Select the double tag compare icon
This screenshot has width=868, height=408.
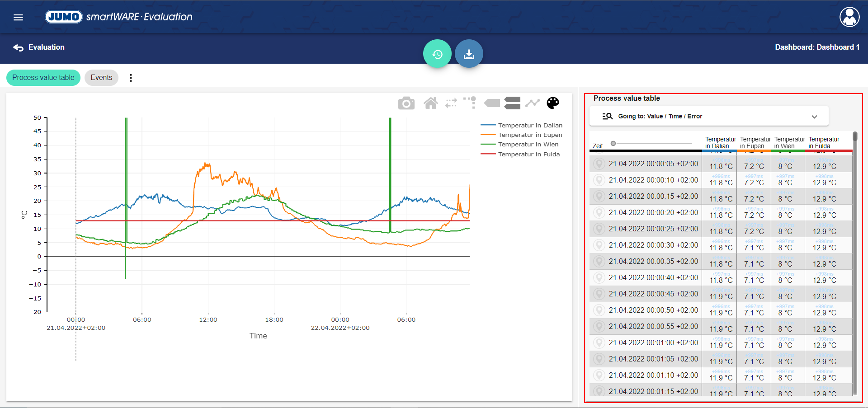click(512, 103)
